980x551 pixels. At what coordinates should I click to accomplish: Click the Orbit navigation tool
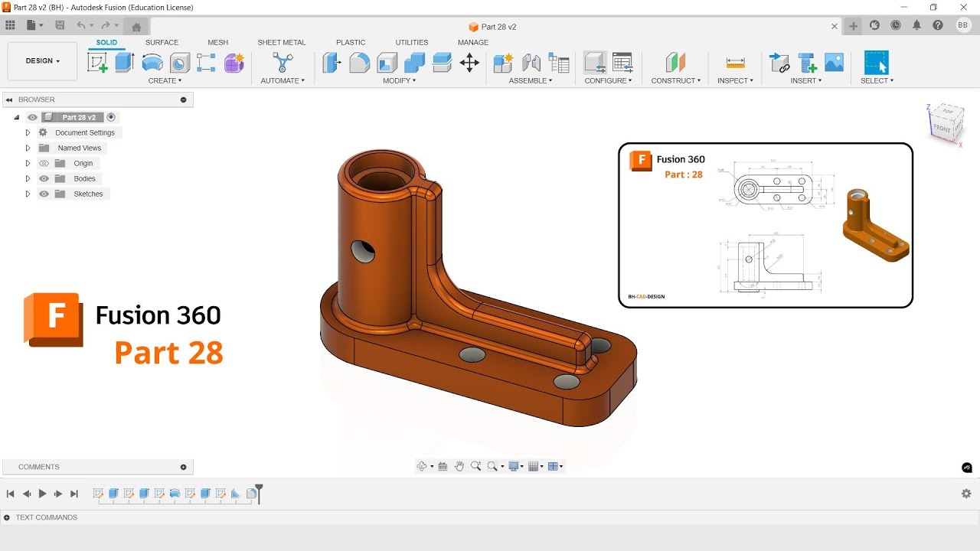[x=421, y=466]
